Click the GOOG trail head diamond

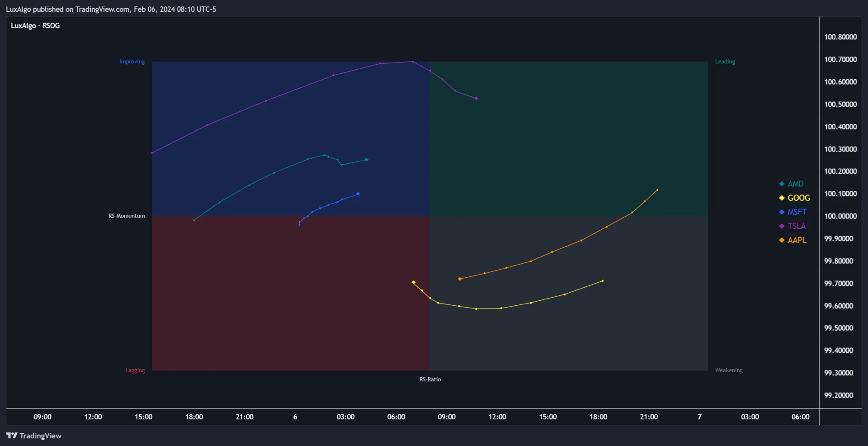[414, 282]
